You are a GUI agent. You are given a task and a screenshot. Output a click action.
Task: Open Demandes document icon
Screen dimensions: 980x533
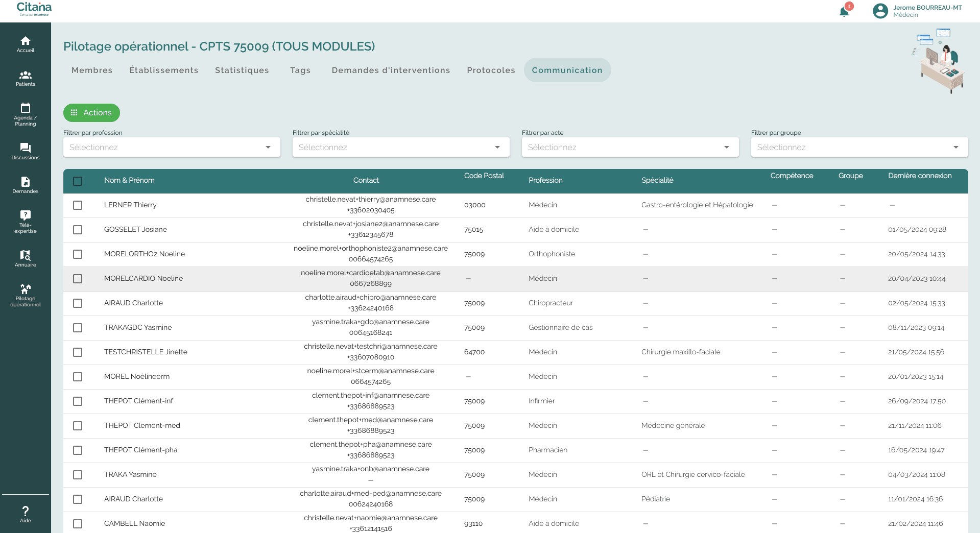[x=25, y=182]
